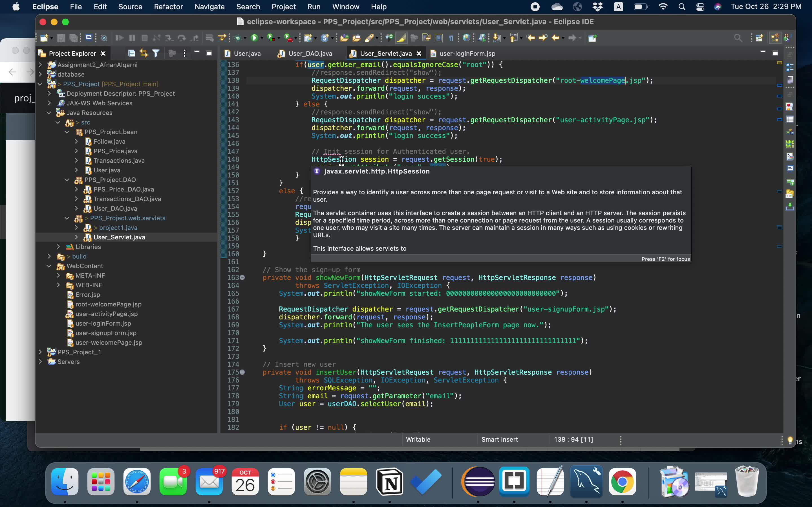This screenshot has width=812, height=507.
Task: Switch to the User_DAO.java tab
Action: tap(310, 54)
